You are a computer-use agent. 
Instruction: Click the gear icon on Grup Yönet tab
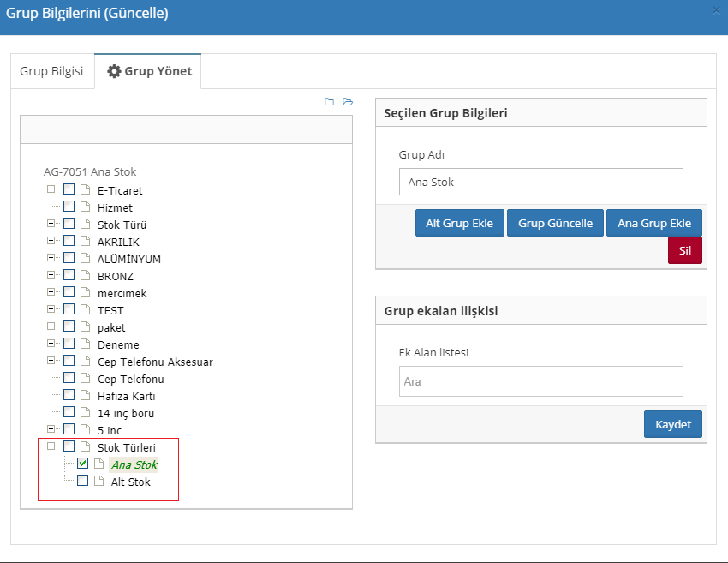pos(114,71)
